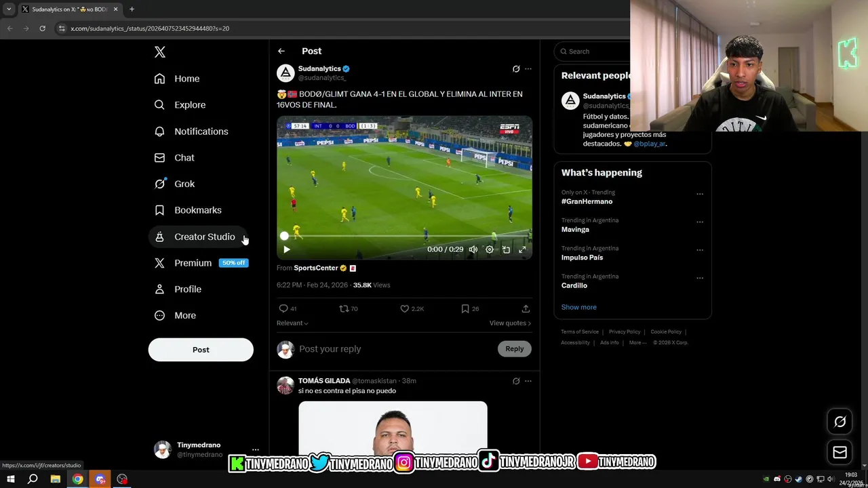Click the Grok icon on Tomás Gilada's reply
This screenshot has height=488, width=868.
click(x=516, y=381)
